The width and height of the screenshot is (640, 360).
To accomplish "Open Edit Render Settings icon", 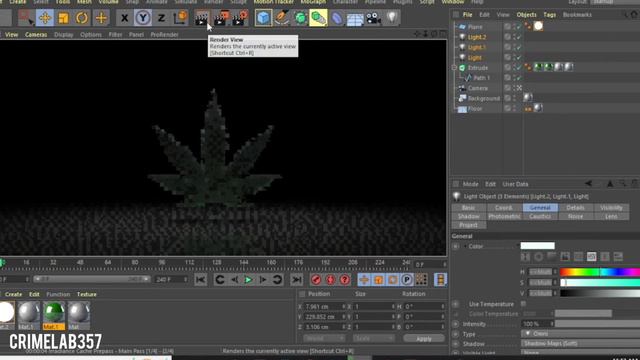I will 240,18.
